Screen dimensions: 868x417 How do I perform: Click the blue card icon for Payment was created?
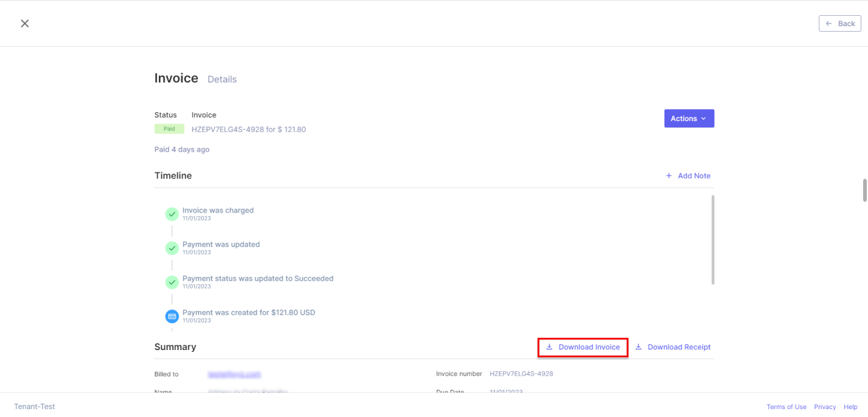point(172,317)
